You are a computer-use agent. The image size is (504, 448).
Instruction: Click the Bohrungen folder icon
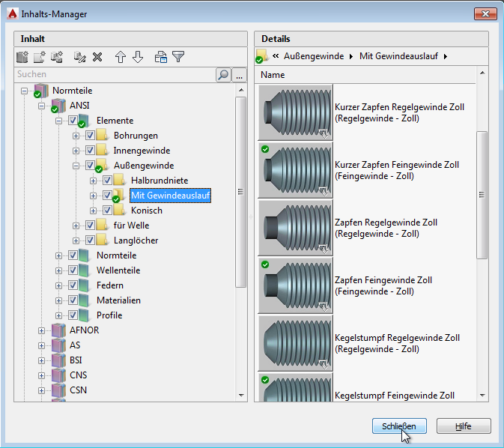pos(102,136)
